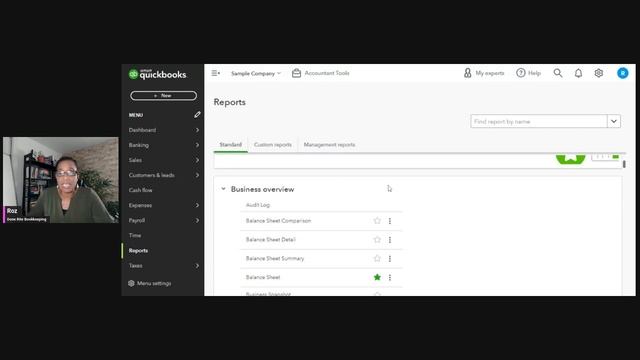Viewport: 640px width, 360px height.
Task: Open the Balance Sheet Summary report
Action: coord(275,258)
